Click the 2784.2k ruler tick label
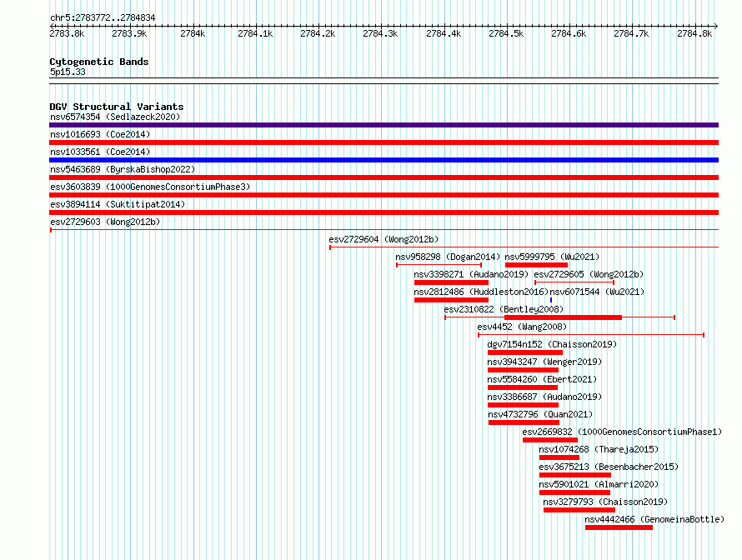Viewport: 742px width, 560px height. click(318, 33)
